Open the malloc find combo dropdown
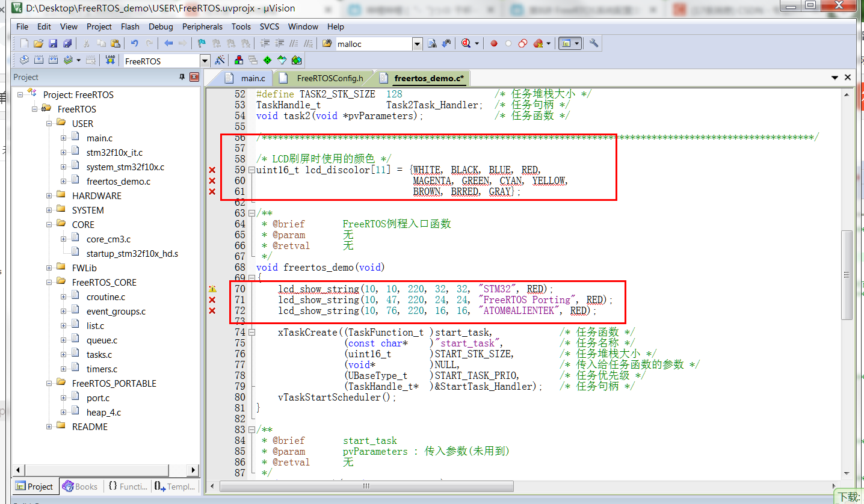The image size is (864, 504). 418,44
